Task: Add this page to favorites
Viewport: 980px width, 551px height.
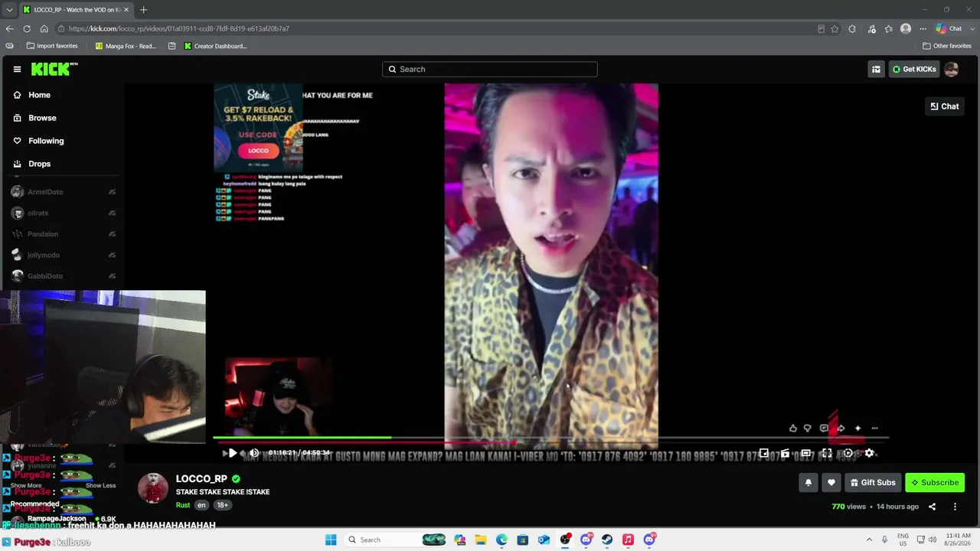Action: click(x=835, y=29)
